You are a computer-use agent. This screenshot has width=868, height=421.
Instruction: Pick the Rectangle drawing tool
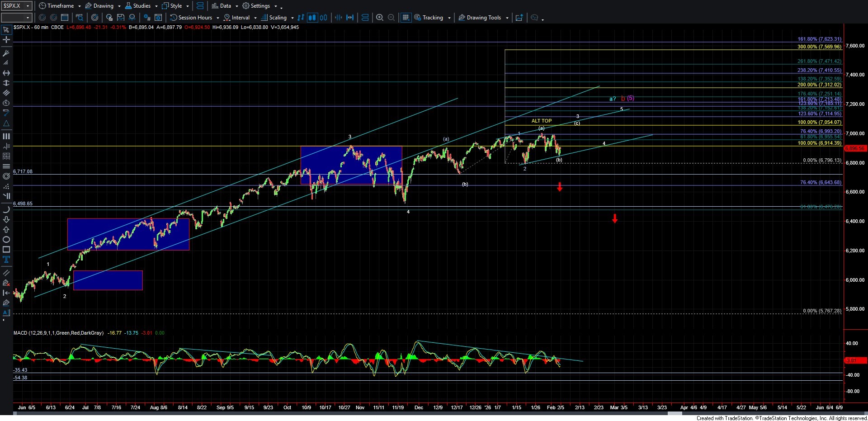(x=6, y=250)
